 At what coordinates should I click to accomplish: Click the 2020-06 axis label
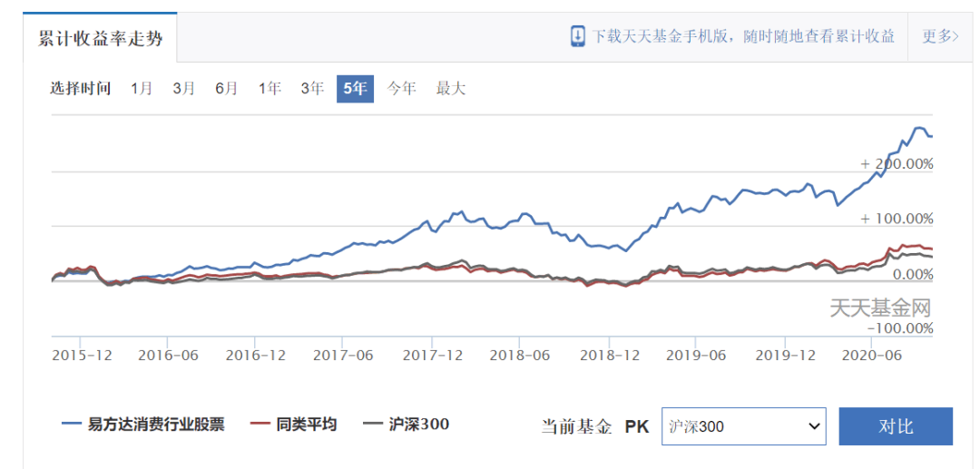point(871,356)
